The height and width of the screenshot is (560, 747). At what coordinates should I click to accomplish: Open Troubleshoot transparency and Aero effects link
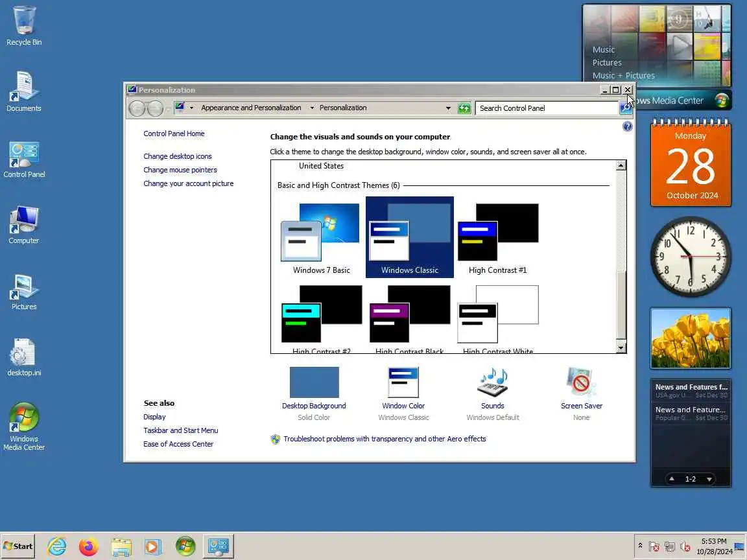point(385,439)
